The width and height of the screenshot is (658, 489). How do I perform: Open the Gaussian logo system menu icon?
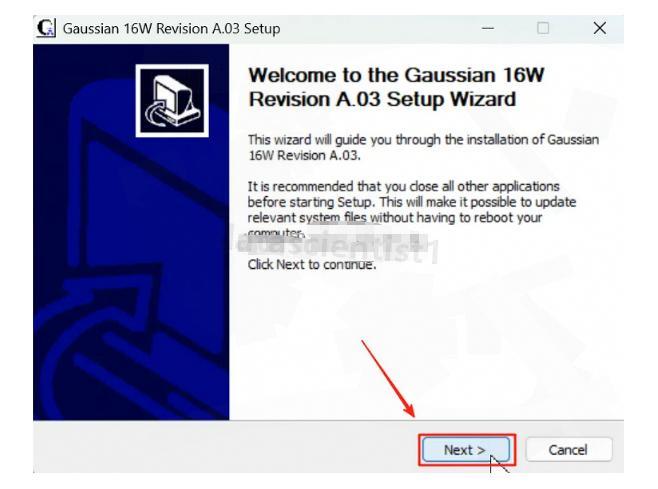click(46, 28)
